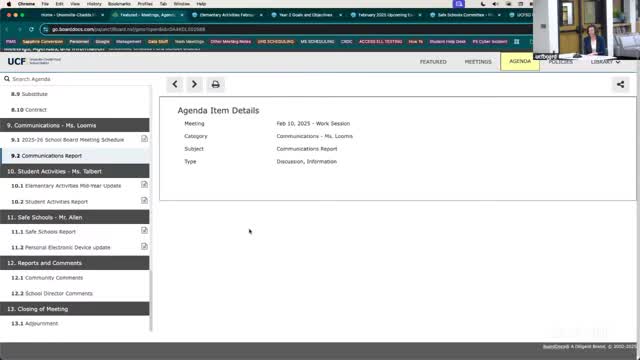
Task: Switch to the MEETINGS tab
Action: point(478,62)
